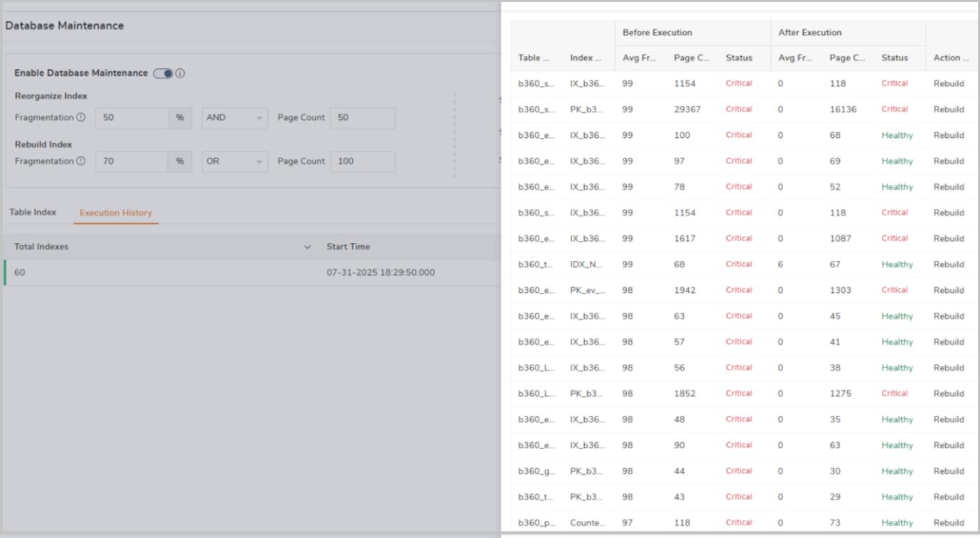
Task: Click the After Execution Status column header
Action: [893, 58]
